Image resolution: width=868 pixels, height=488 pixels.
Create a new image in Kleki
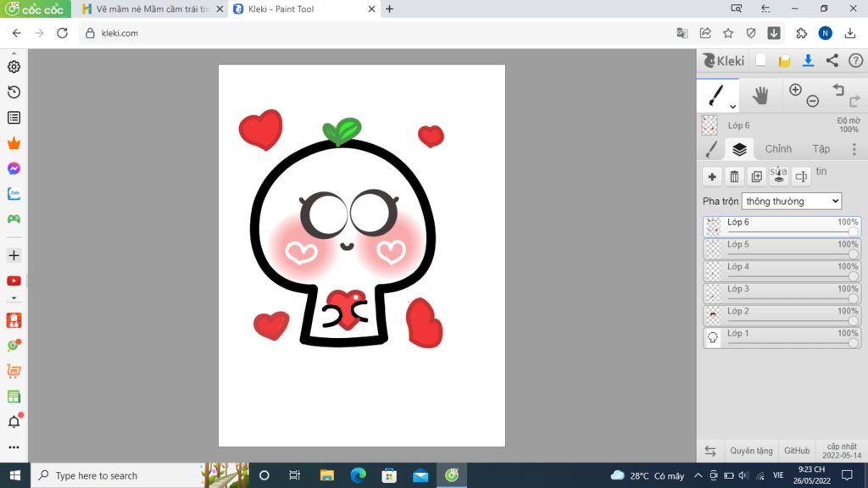(760, 61)
